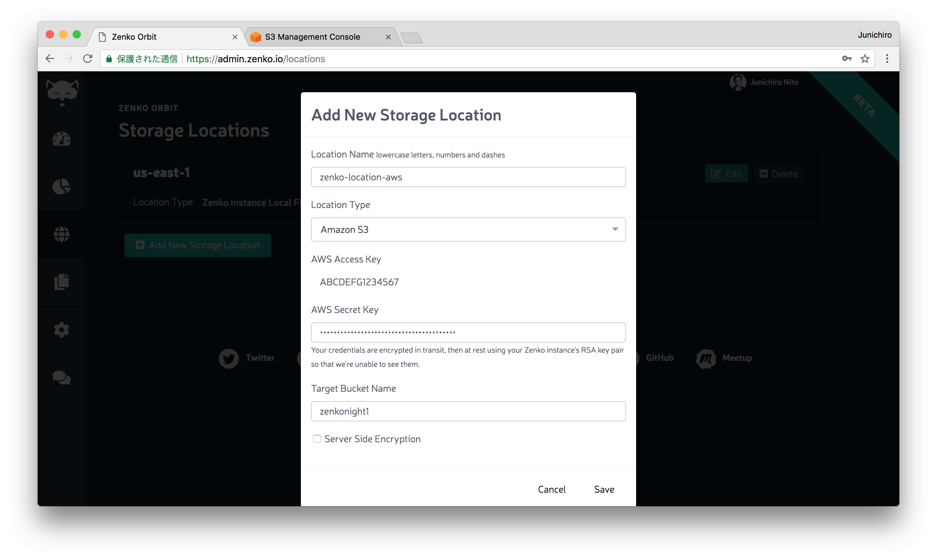This screenshot has width=937, height=560.
Task: Click the Add New Storage Location button
Action: point(198,245)
